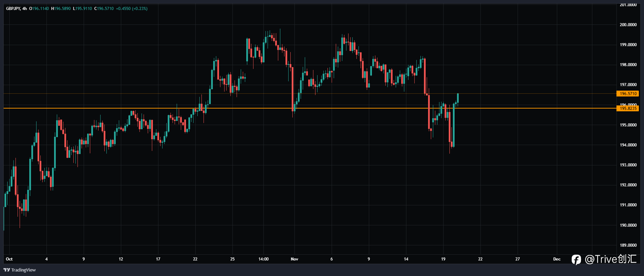This screenshot has width=644, height=276.
Task: Click the 4h interval label in legend
Action: (x=24, y=9)
